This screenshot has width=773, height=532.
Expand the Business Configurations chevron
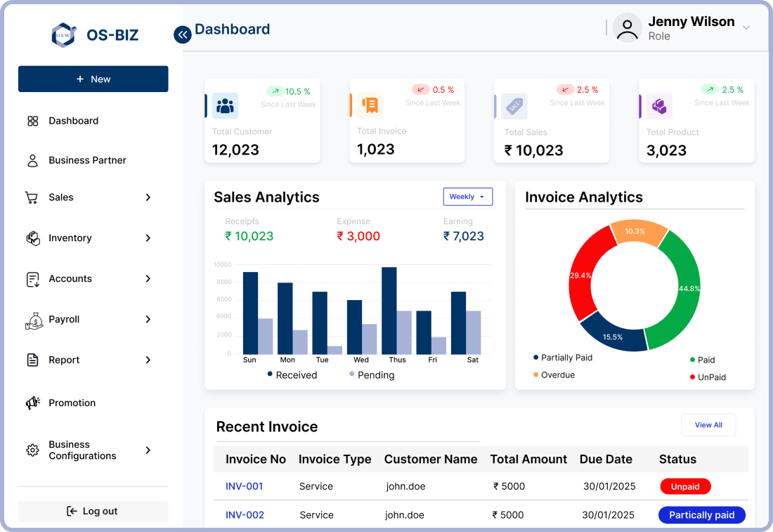pyautogui.click(x=148, y=450)
